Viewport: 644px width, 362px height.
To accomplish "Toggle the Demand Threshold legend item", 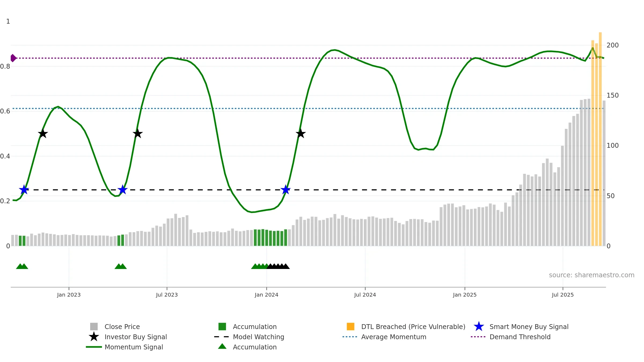I will 520,337.
